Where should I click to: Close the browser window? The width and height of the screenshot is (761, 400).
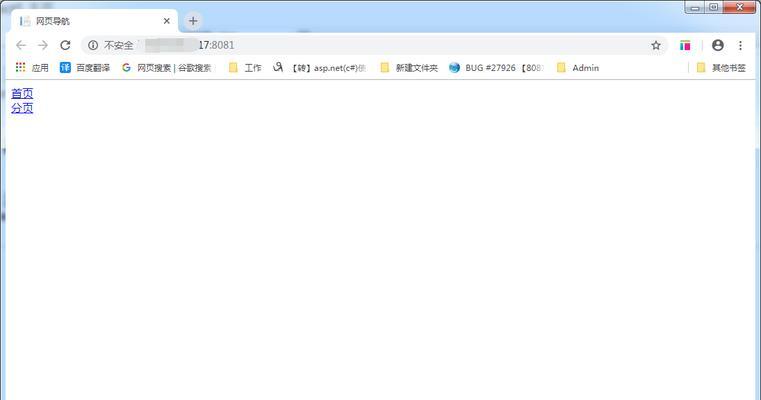point(740,7)
